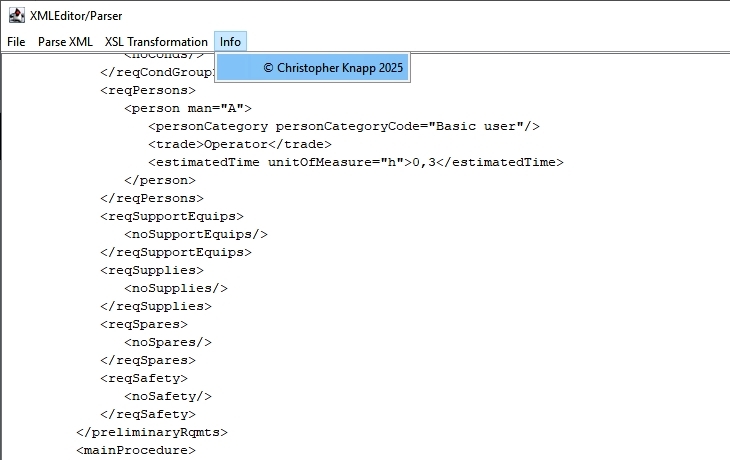Close the open Info menu
The image size is (730, 460).
point(231,42)
